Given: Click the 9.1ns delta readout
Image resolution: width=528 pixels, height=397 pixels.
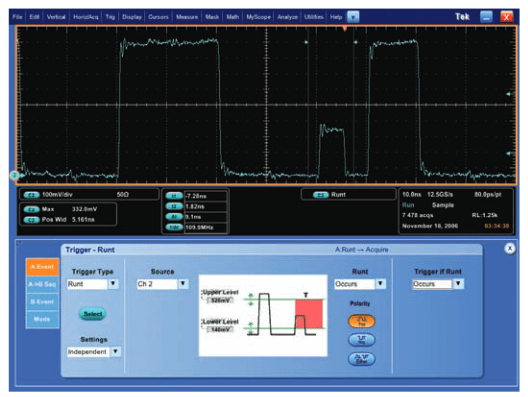Looking at the screenshot, I should point(193,217).
